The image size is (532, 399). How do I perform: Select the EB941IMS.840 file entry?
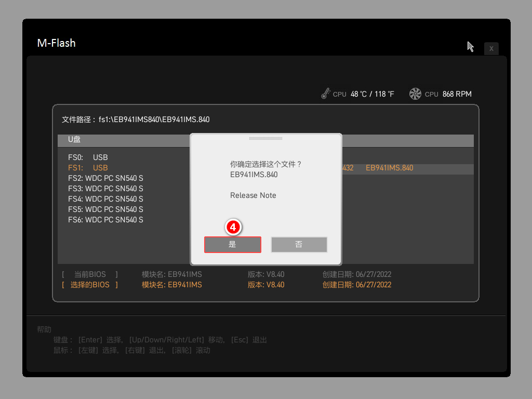tap(389, 167)
